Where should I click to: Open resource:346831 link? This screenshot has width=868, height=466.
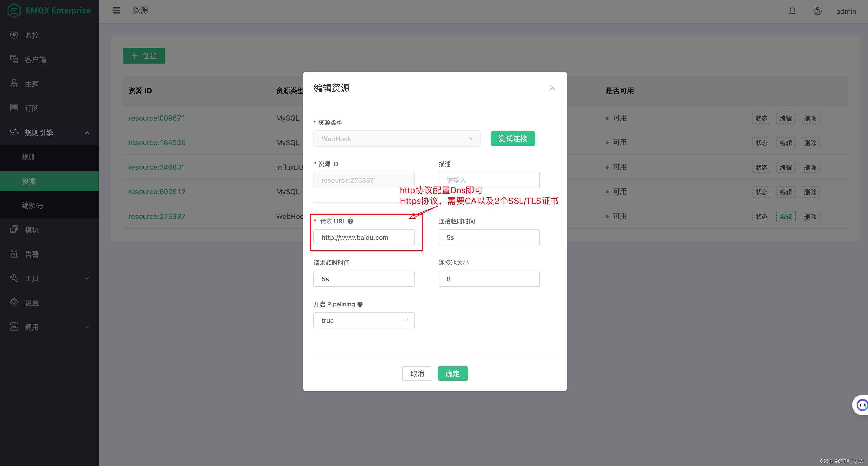pos(157,167)
